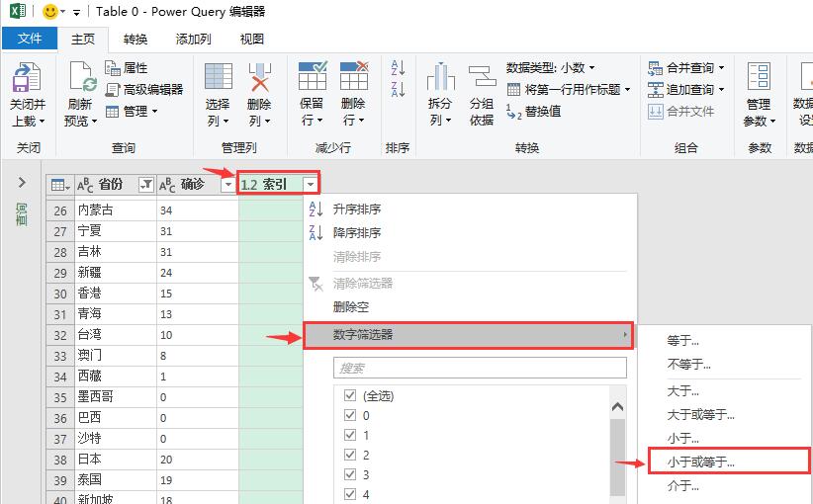Click the 删除列 icon
The image size is (813, 504).
pos(259,78)
